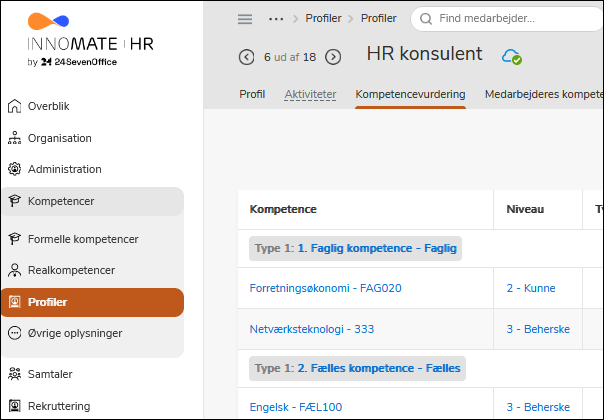Open Organisation in sidebar

point(59,138)
